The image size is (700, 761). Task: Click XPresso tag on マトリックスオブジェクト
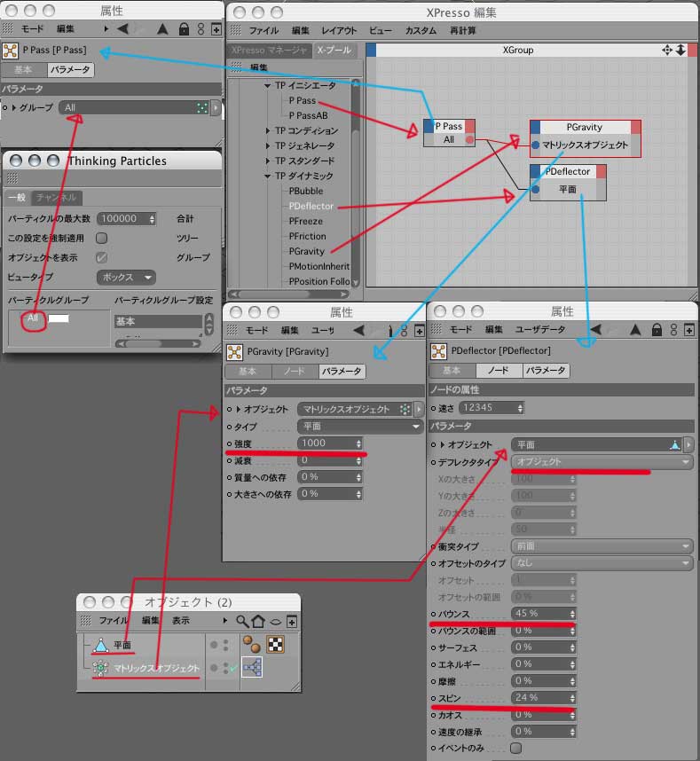click(x=252, y=667)
